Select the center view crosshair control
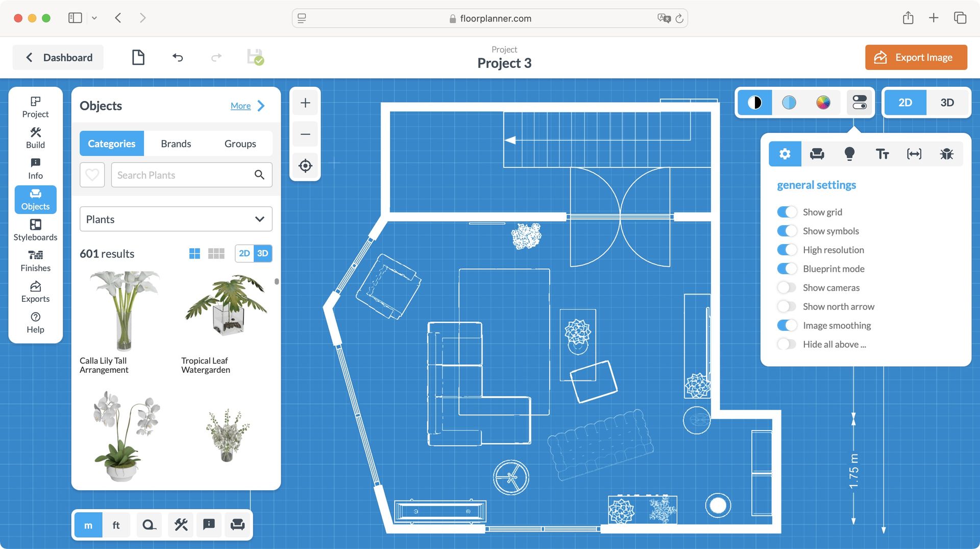Image resolution: width=980 pixels, height=549 pixels. tap(305, 165)
